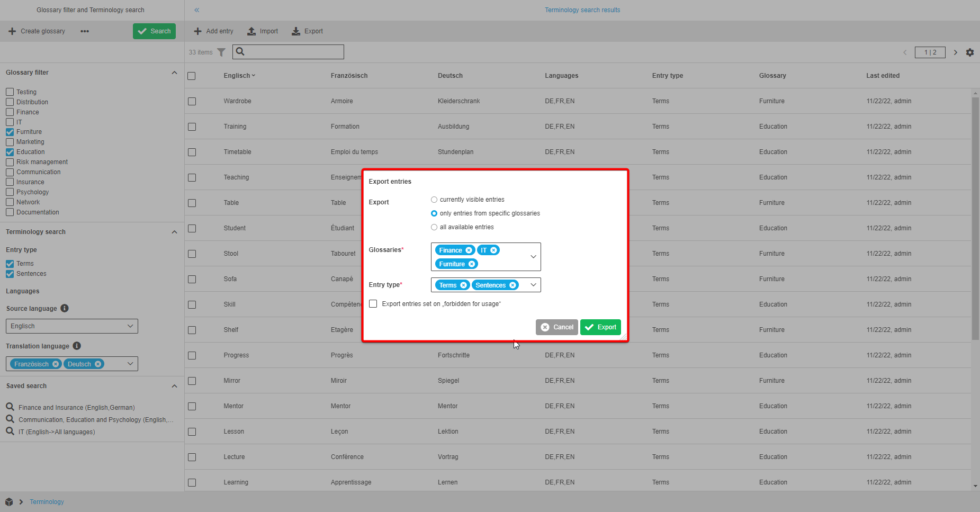This screenshot has height=512, width=980.
Task: Click the filter funnel icon
Action: click(221, 52)
